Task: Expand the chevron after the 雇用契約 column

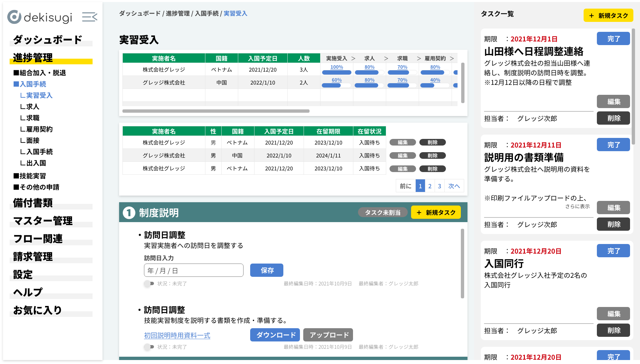Action: coord(452,58)
